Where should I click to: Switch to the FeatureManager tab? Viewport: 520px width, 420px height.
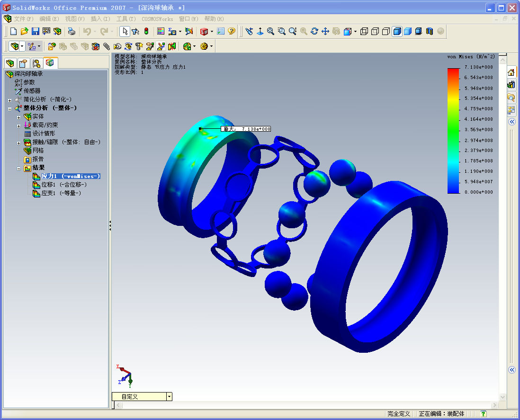[10, 63]
